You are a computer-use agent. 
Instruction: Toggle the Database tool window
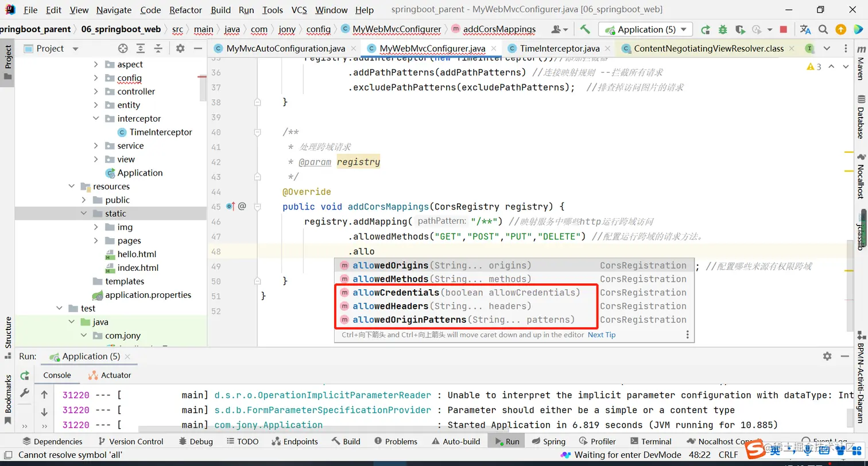(x=860, y=118)
